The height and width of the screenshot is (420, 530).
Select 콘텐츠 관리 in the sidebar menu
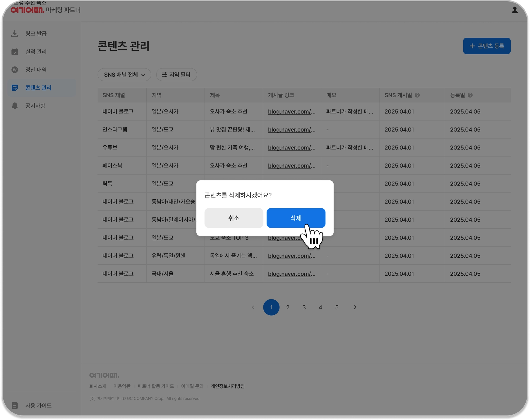[x=38, y=88]
